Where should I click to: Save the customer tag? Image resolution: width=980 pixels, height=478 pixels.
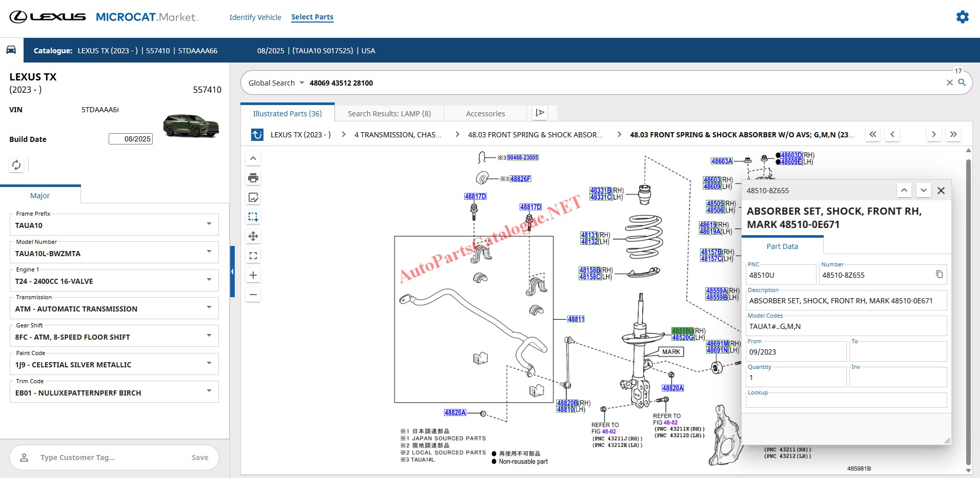(x=199, y=458)
